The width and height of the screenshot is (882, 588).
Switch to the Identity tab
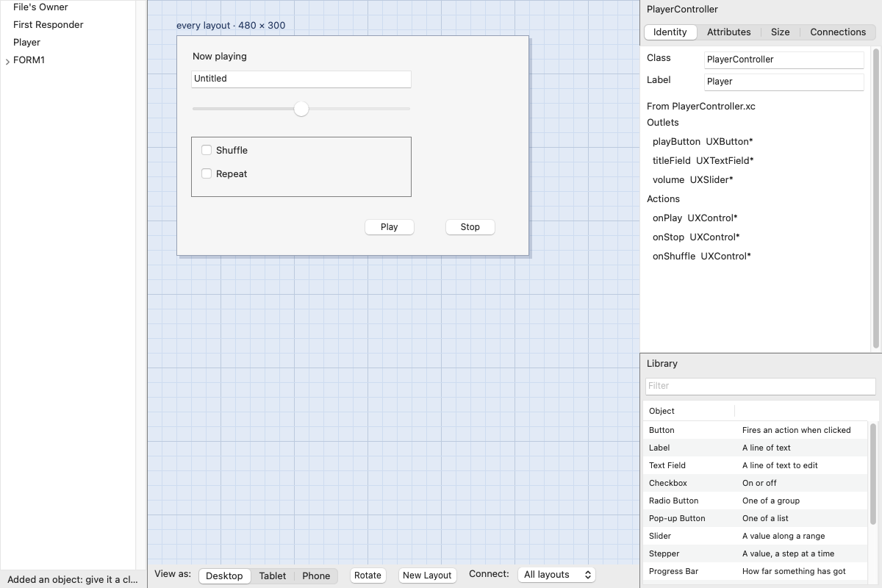pos(670,32)
